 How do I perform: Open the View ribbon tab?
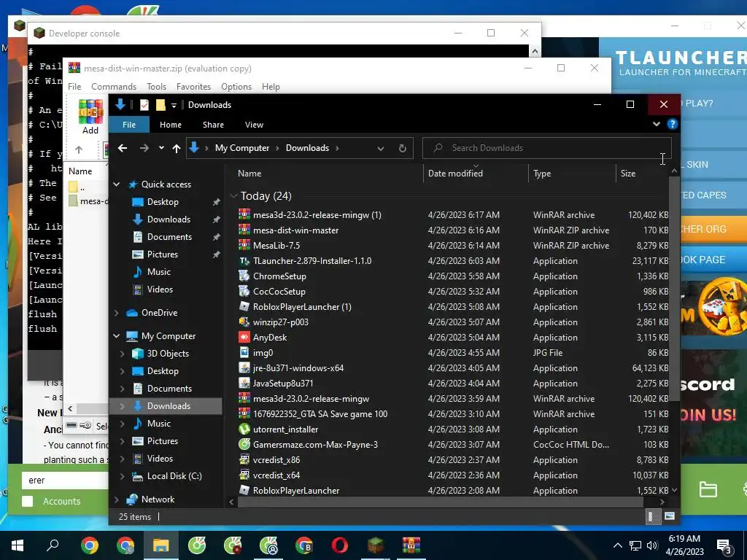click(x=254, y=125)
